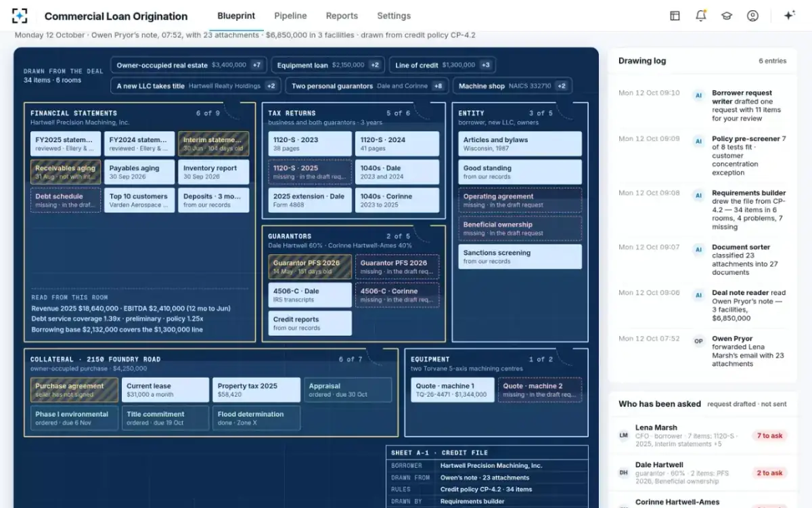This screenshot has width=812, height=508.
Task: Open the Settings tab
Action: click(394, 16)
